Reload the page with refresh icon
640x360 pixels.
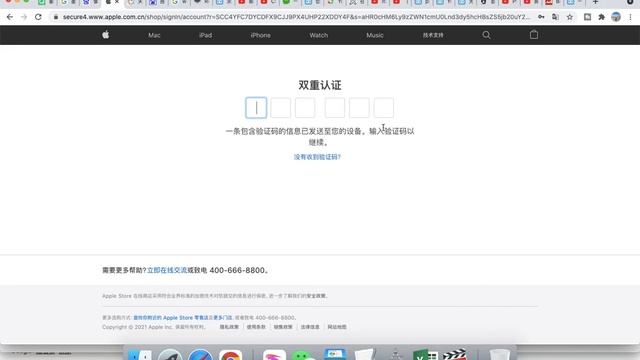[38, 17]
